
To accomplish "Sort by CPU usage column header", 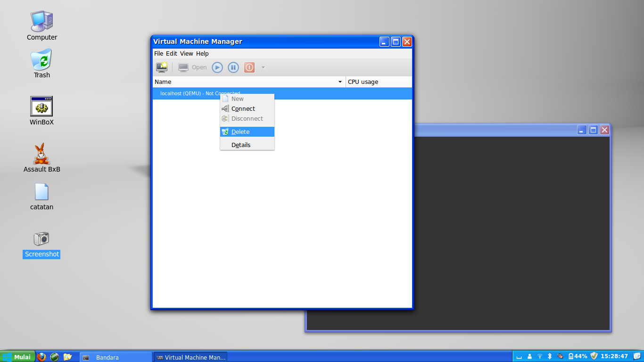I will click(x=363, y=82).
